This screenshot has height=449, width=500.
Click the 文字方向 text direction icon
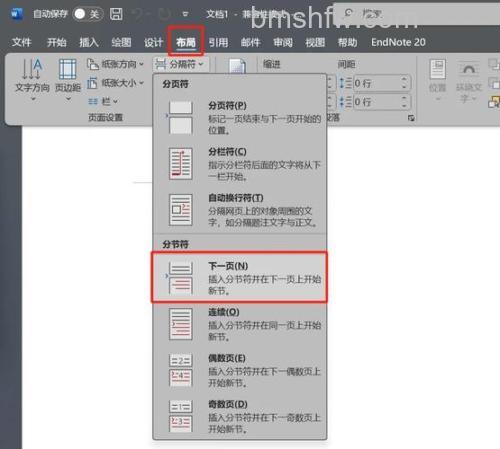[x=32, y=69]
